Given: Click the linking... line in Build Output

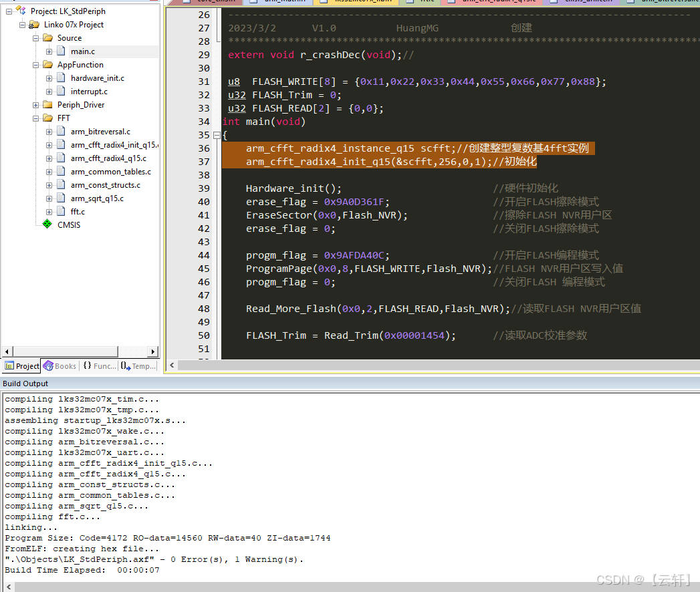Looking at the screenshot, I should [x=31, y=527].
